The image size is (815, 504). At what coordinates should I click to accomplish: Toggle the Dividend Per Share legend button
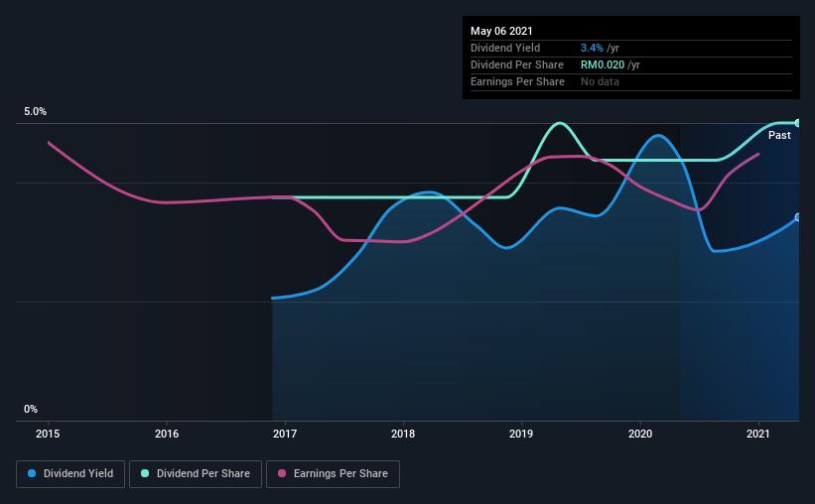(196, 474)
